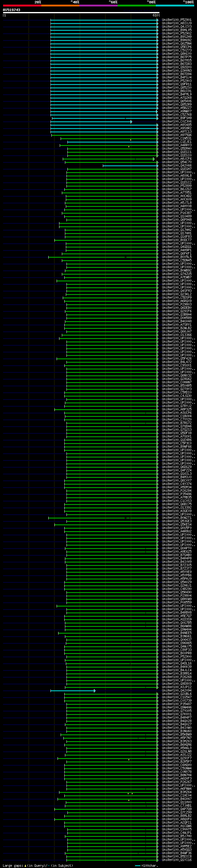Click hit label UniRef100_B4FGJ4

pos(177,78)
